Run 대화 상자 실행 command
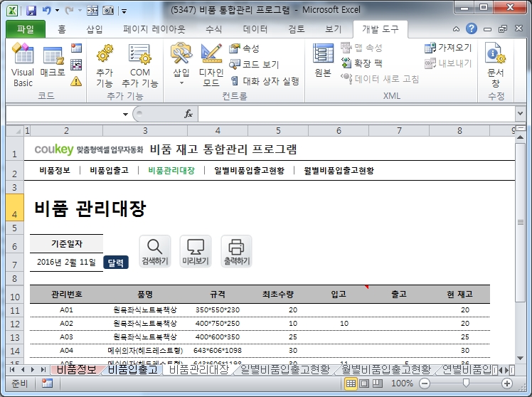This screenshot has width=532, height=397. [x=265, y=81]
